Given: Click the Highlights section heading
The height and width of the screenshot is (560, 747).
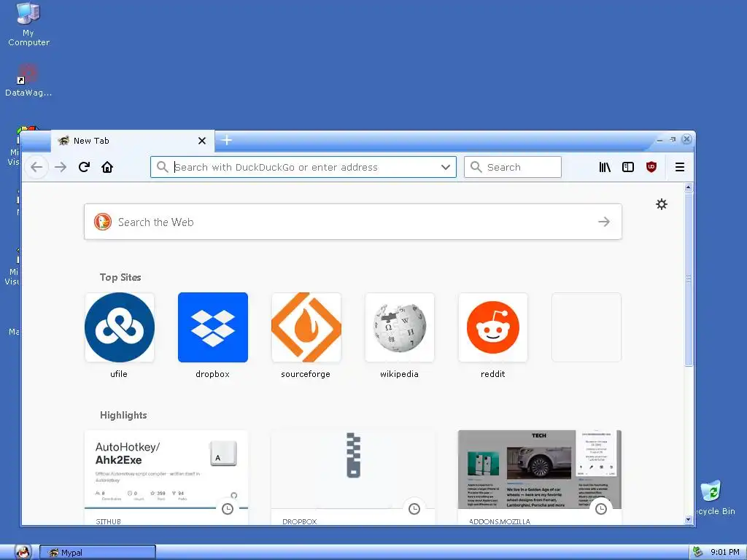Looking at the screenshot, I should point(123,415).
